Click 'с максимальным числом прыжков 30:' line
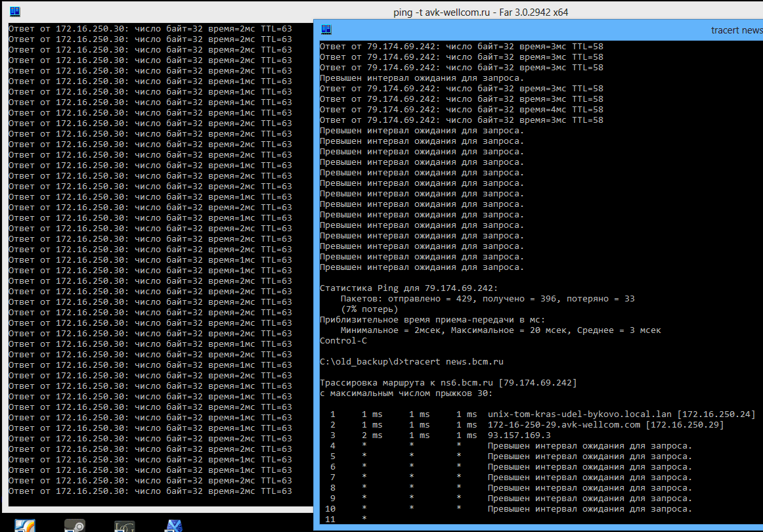Viewport: 763px width, 532px height. [x=406, y=393]
